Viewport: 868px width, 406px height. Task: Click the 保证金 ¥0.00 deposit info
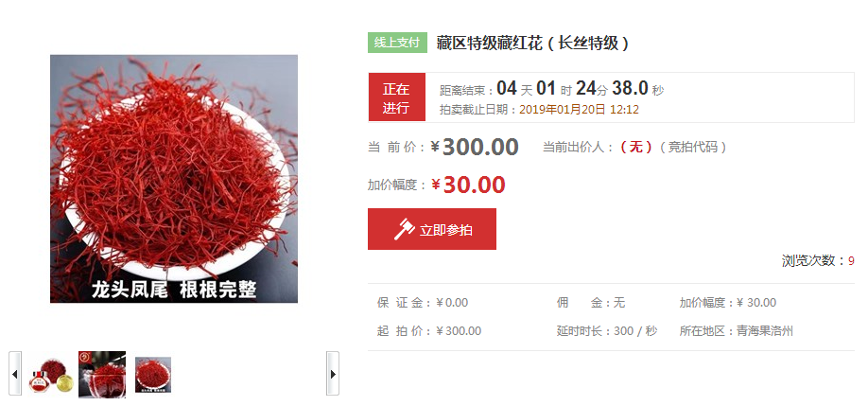[x=423, y=303]
